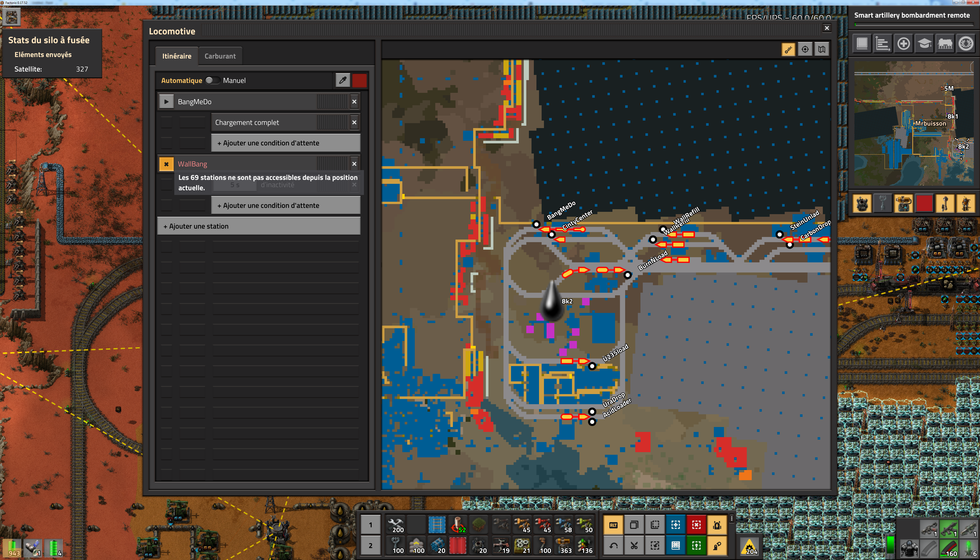Click the laser turret button below the minimap
The width and height of the screenshot is (980, 560).
click(x=903, y=204)
